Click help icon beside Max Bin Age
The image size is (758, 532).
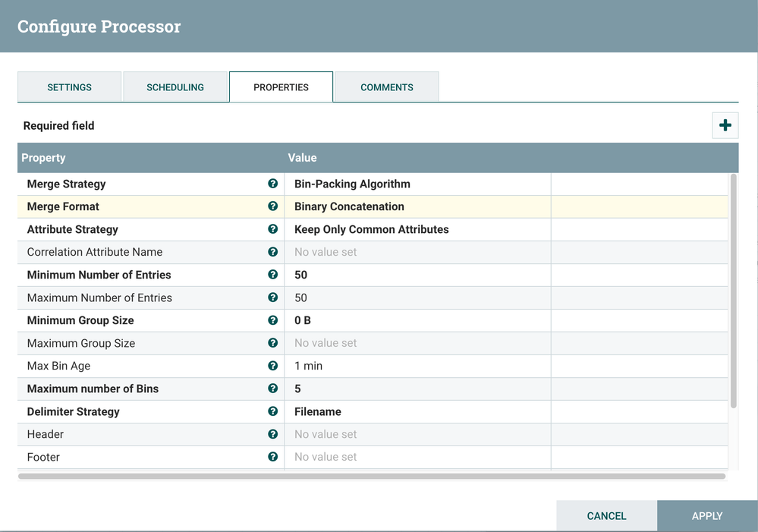coord(272,366)
